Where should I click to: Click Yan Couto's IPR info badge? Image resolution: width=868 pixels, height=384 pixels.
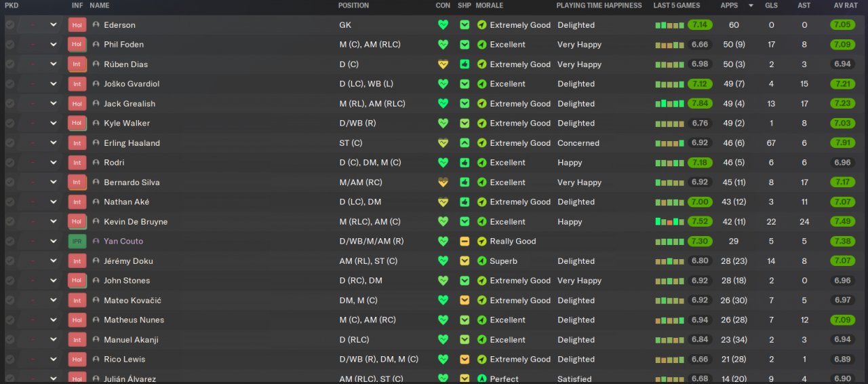(77, 242)
